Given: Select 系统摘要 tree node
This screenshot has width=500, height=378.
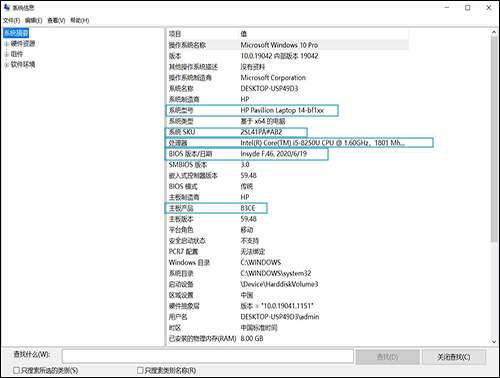Looking at the screenshot, I should point(16,33).
